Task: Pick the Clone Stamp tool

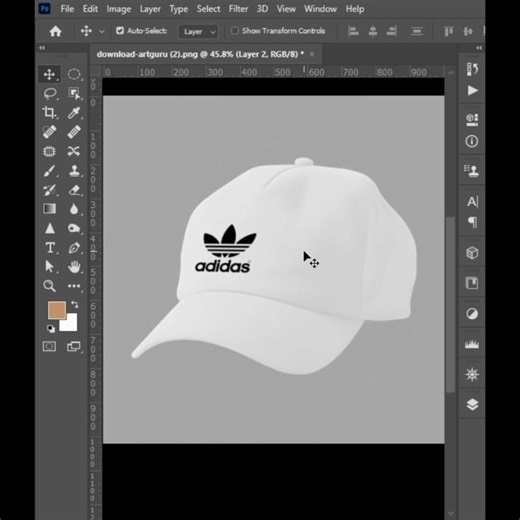Action: [x=74, y=171]
